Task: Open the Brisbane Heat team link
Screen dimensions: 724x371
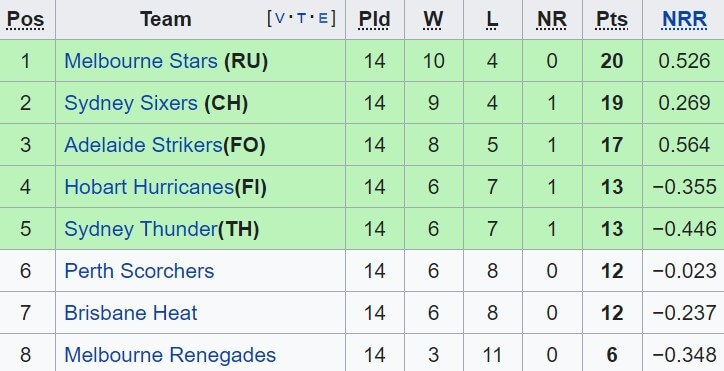Action: coord(131,313)
